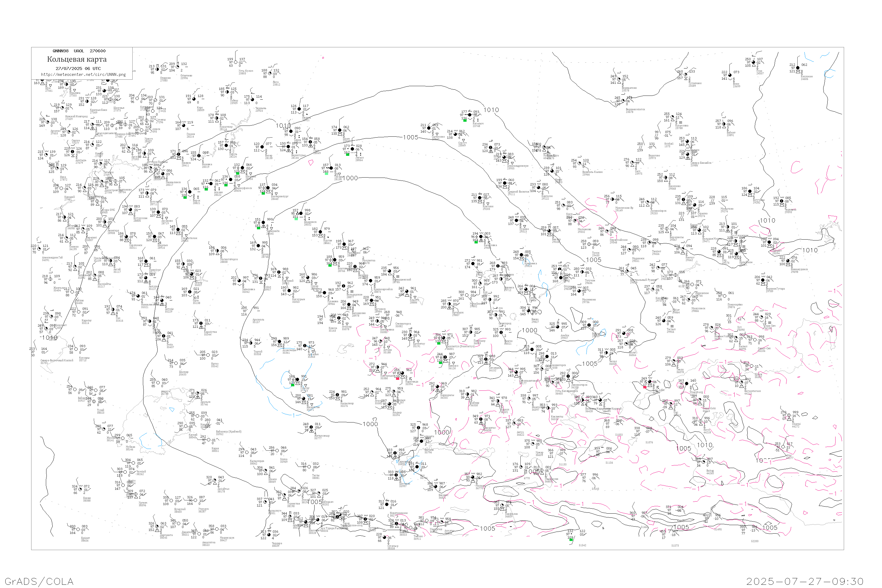Click thunderstorm symbol beside Караганда station
The height and width of the screenshot is (588, 882).
[411, 379]
